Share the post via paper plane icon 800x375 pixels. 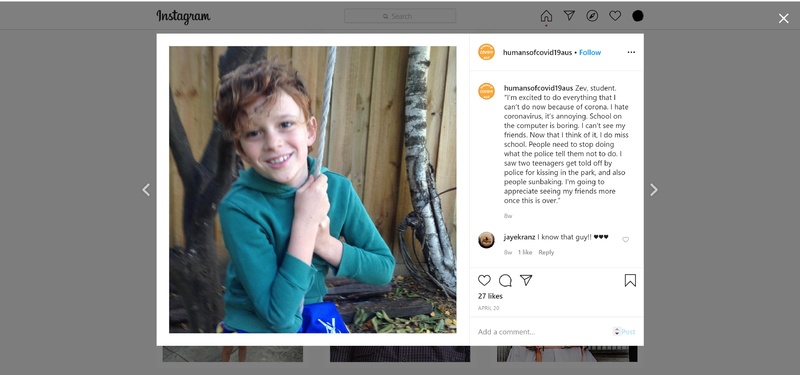[526, 280]
